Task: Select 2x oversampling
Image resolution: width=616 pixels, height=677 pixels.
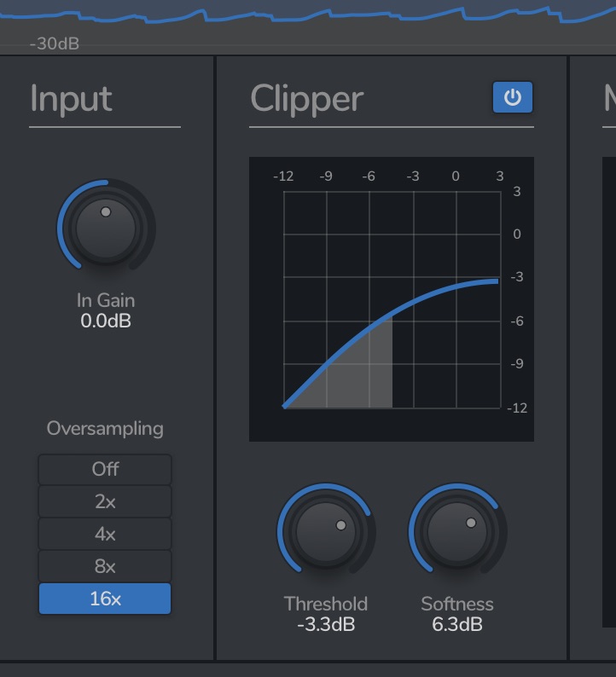Action: [x=105, y=501]
